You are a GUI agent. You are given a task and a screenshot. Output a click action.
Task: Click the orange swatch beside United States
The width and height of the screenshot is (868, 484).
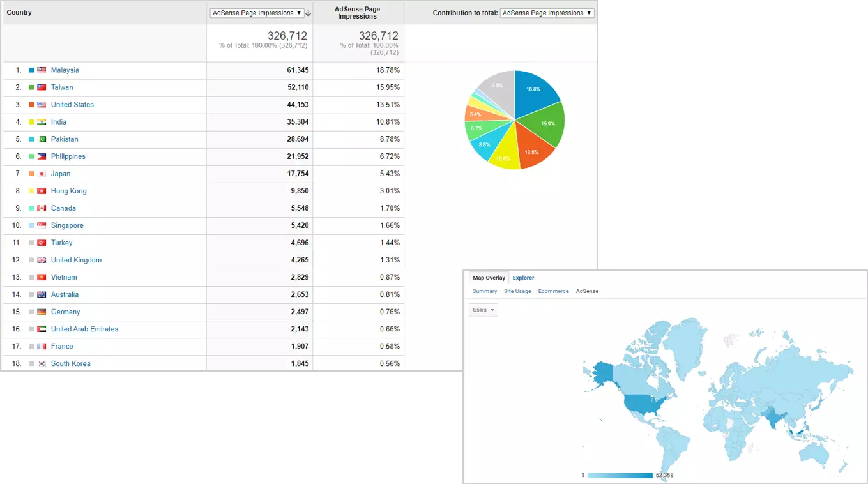(31, 105)
